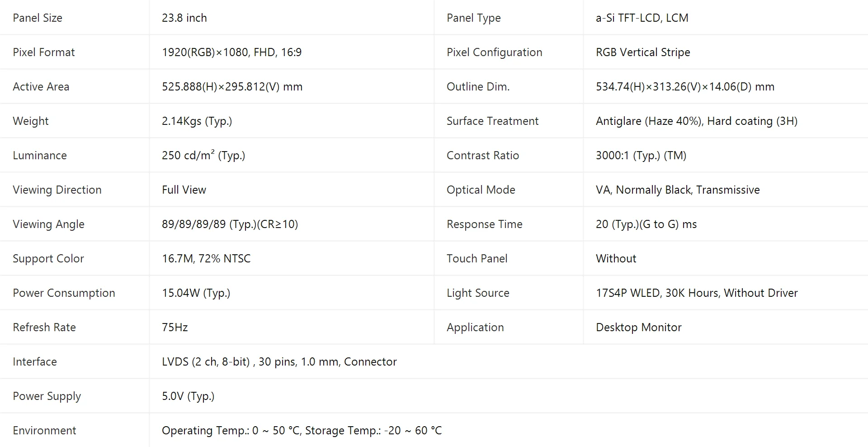Click the VA, Normally Black, Transmissive text
The width and height of the screenshot is (868, 447).
678,190
